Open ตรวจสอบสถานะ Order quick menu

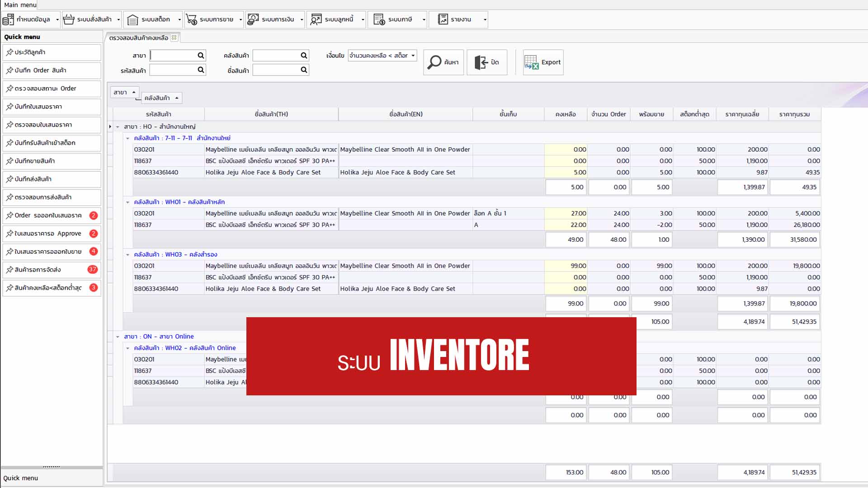[52, 89]
